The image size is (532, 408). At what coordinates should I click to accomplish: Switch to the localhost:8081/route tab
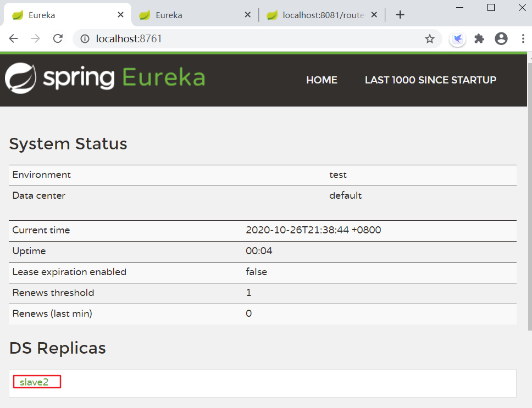point(322,15)
